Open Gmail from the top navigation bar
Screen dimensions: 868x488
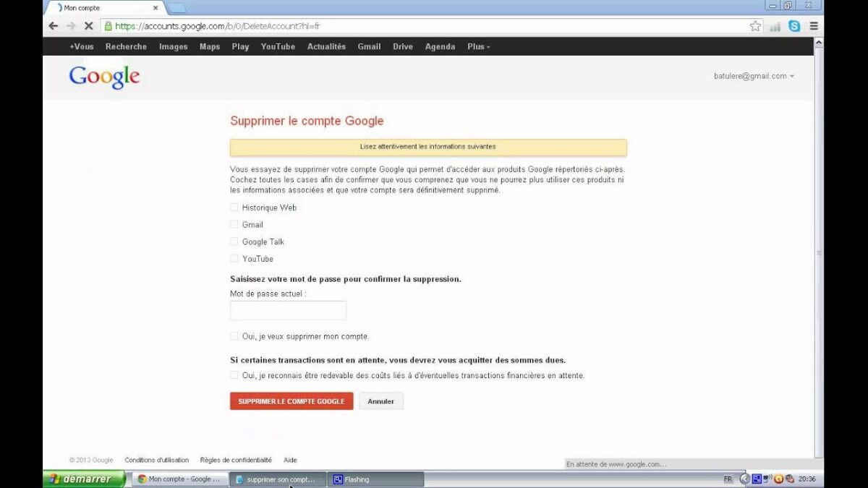(369, 47)
